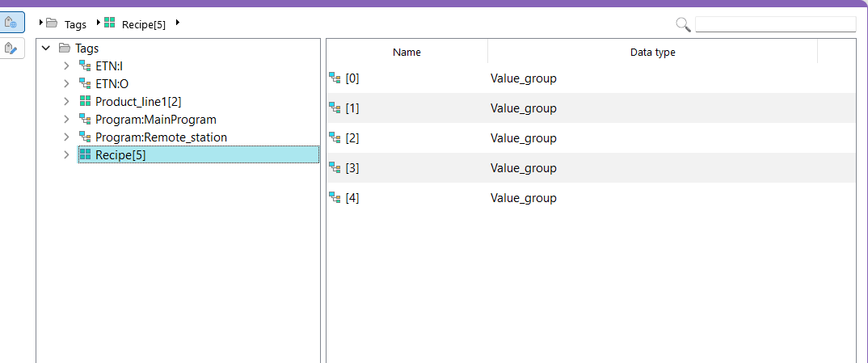Click the structure icon next to row [0]
The width and height of the screenshot is (868, 363).
pos(335,78)
